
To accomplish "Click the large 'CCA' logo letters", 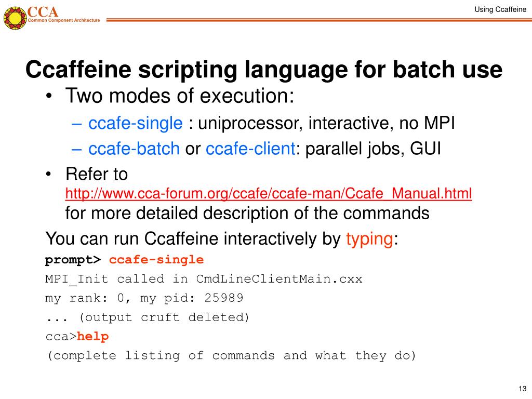I will coord(43,12).
